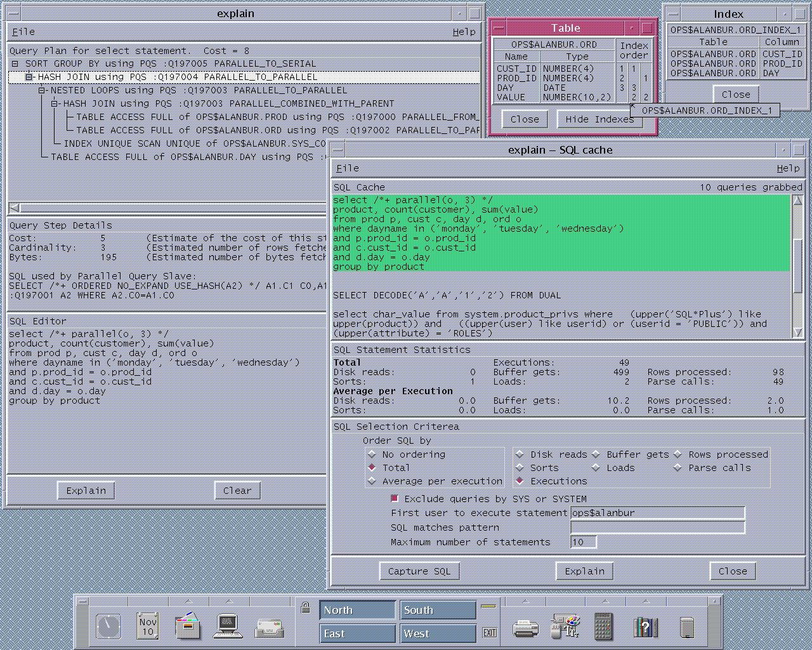Choose 'Buffer gets' ordering radio button
The height and width of the screenshot is (650, 812).
tap(596, 454)
